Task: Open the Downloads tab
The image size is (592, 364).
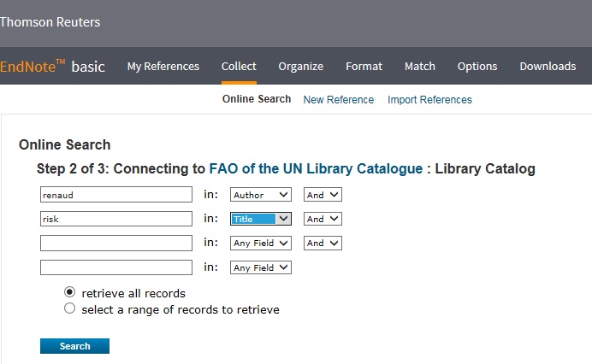Action: tap(548, 67)
